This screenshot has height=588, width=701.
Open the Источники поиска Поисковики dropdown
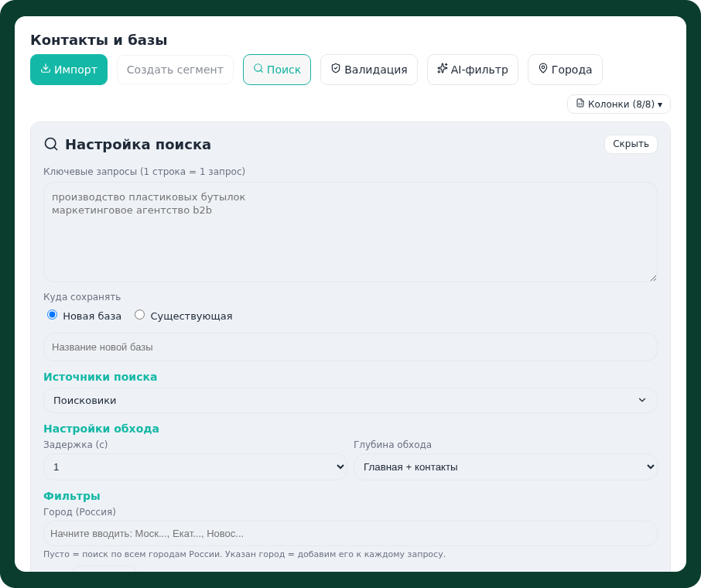pos(350,400)
